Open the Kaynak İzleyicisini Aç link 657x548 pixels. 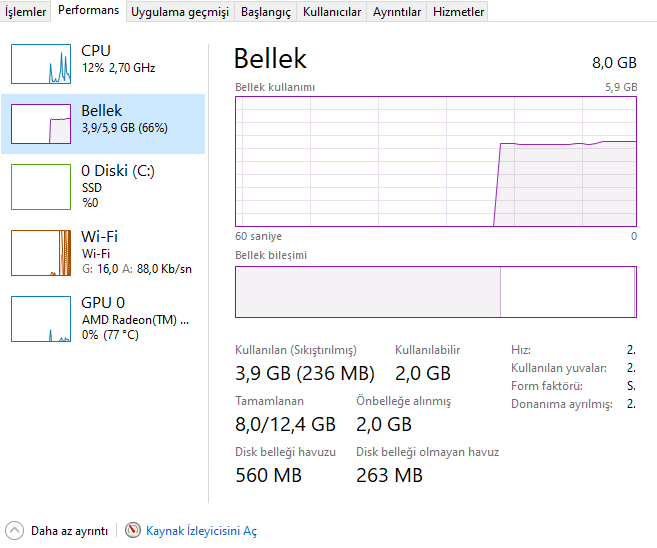click(201, 531)
